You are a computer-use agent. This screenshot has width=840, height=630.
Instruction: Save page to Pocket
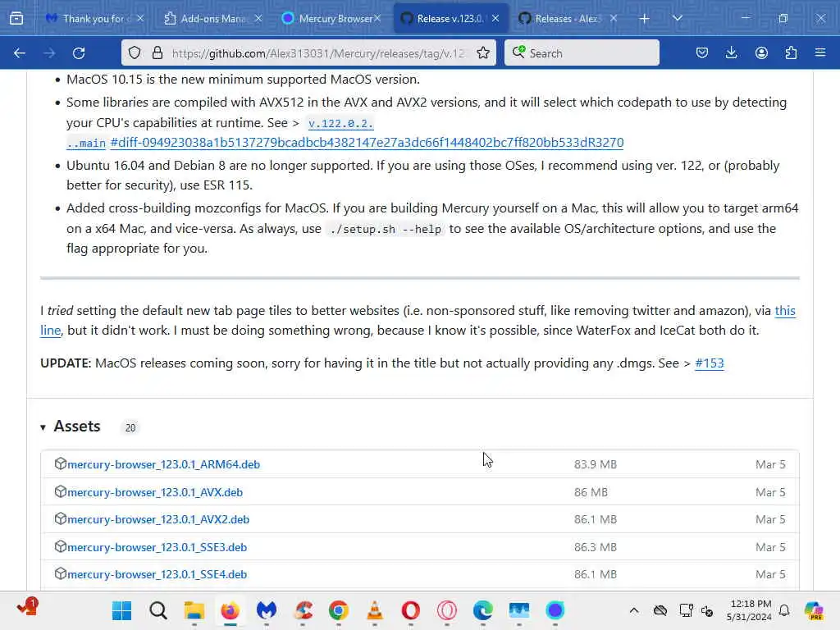pos(702,53)
